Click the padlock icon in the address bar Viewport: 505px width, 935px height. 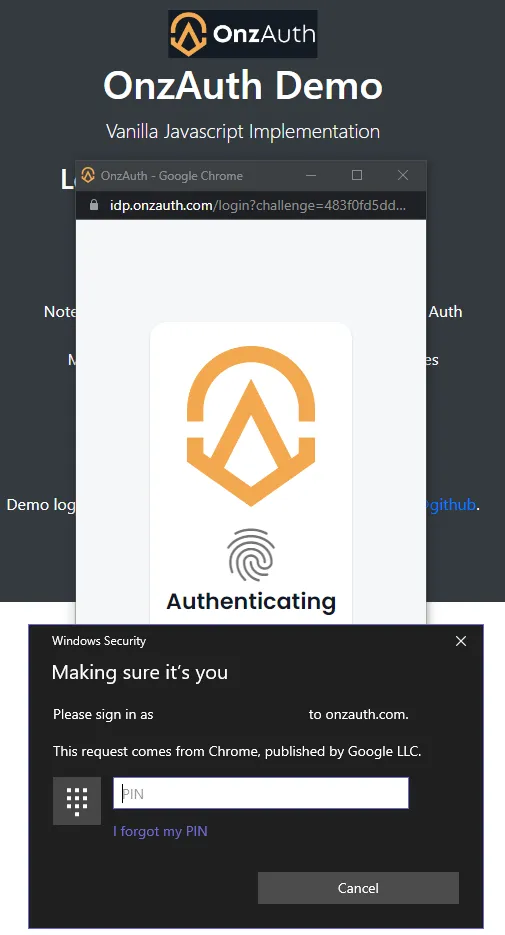94,205
